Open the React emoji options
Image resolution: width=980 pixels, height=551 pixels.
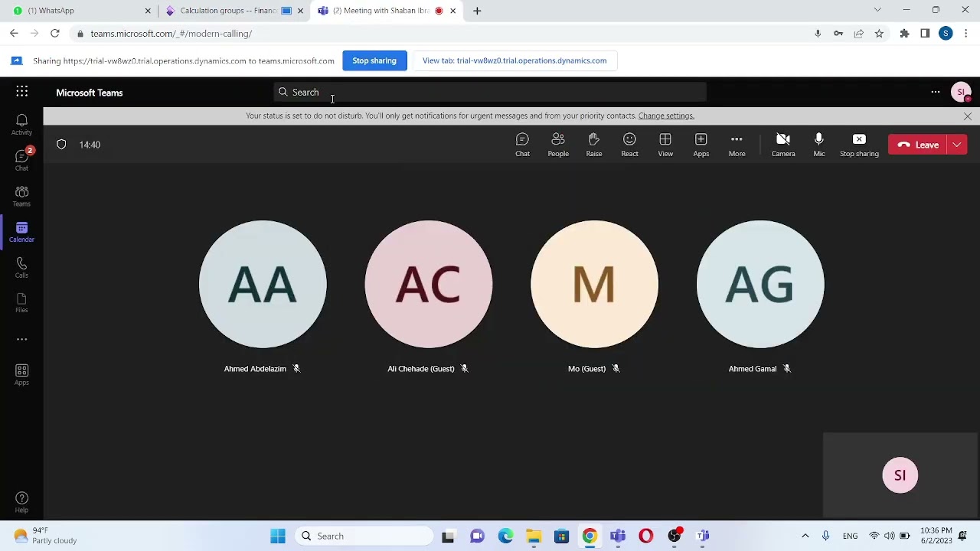629,145
